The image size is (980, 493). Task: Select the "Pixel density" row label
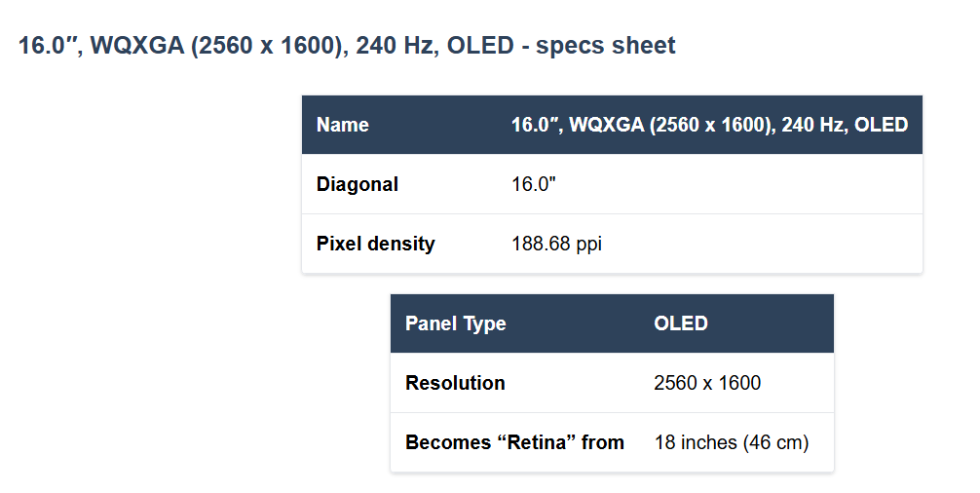pos(376,244)
